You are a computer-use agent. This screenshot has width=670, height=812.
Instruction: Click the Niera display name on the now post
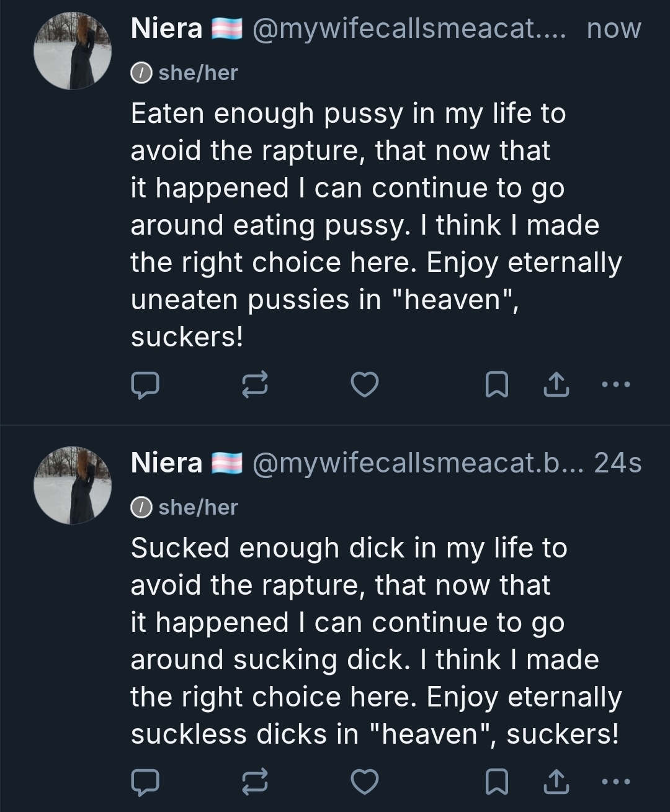tap(166, 29)
